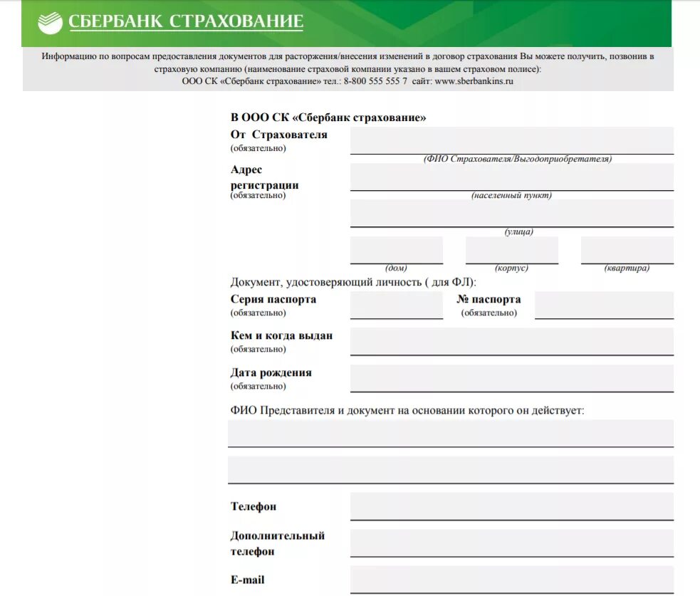
Task: Click the улица address field
Action: click(511, 214)
